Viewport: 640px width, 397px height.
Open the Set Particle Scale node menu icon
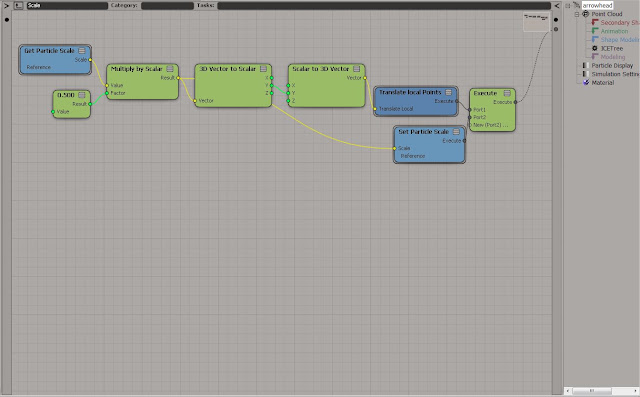pos(456,132)
